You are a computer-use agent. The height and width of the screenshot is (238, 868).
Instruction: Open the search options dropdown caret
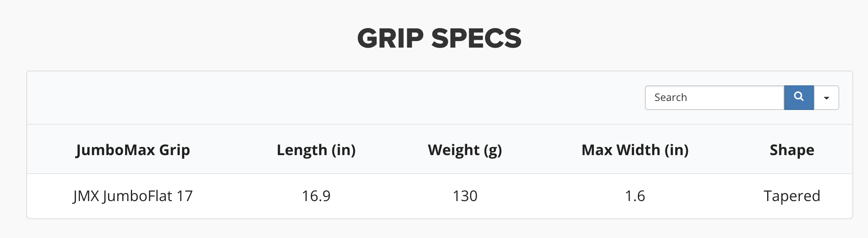click(x=827, y=98)
